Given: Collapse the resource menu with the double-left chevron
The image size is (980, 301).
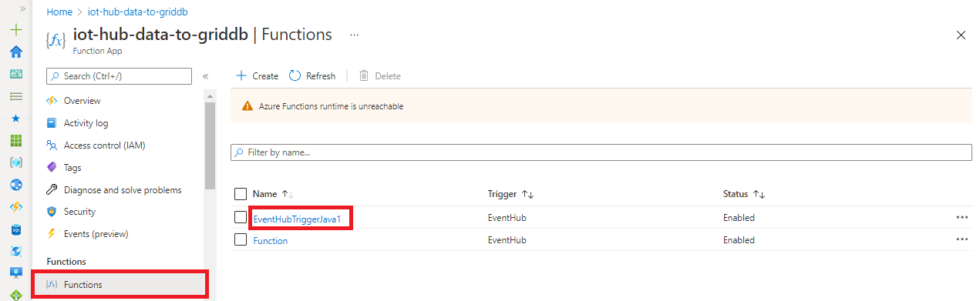Looking at the screenshot, I should pyautogui.click(x=206, y=76).
